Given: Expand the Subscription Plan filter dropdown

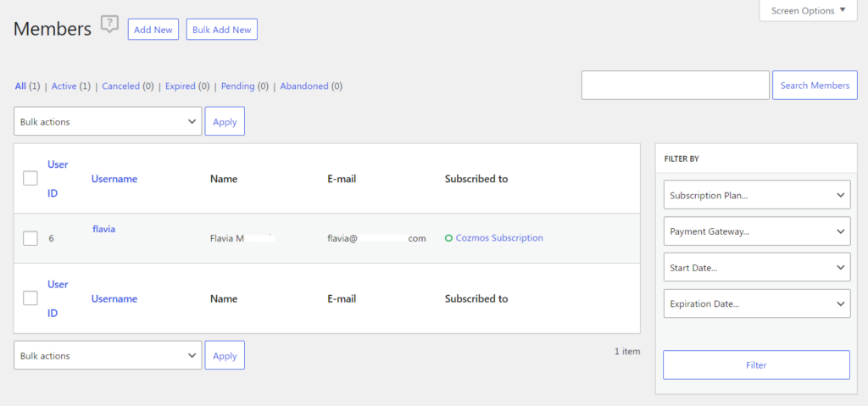Looking at the screenshot, I should (757, 195).
